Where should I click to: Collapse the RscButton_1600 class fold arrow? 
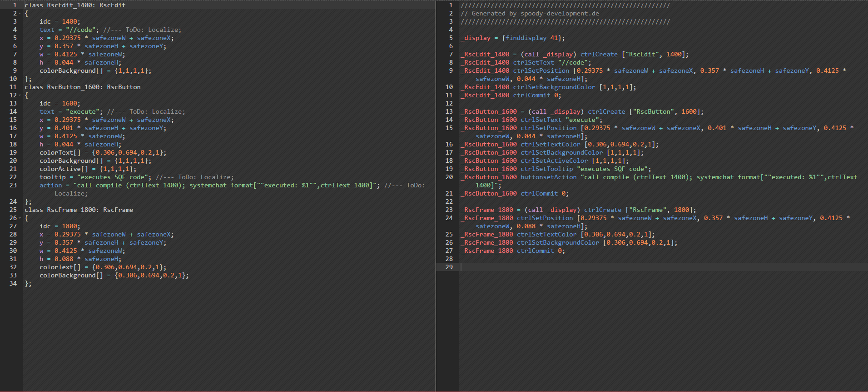tap(20, 95)
